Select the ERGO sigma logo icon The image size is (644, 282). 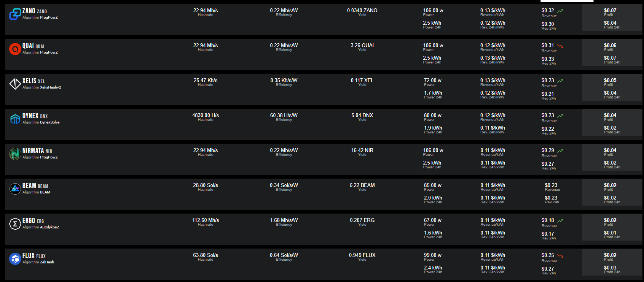pyautogui.click(x=15, y=224)
